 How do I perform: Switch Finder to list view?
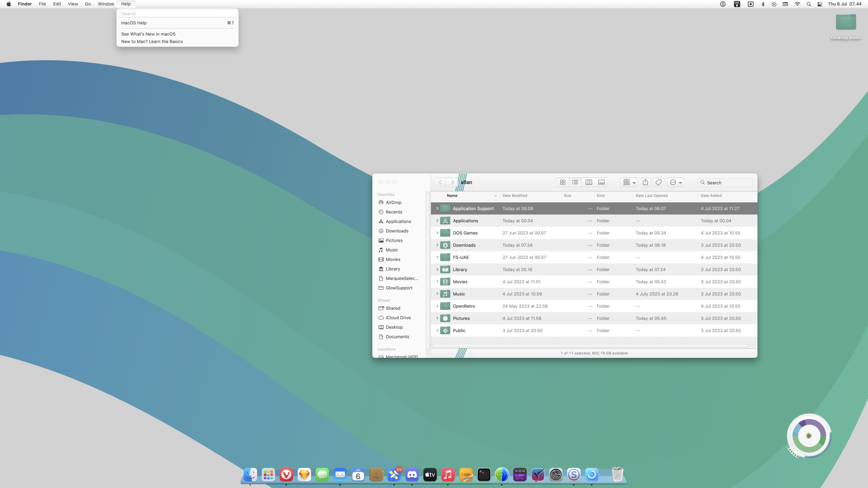pos(575,182)
